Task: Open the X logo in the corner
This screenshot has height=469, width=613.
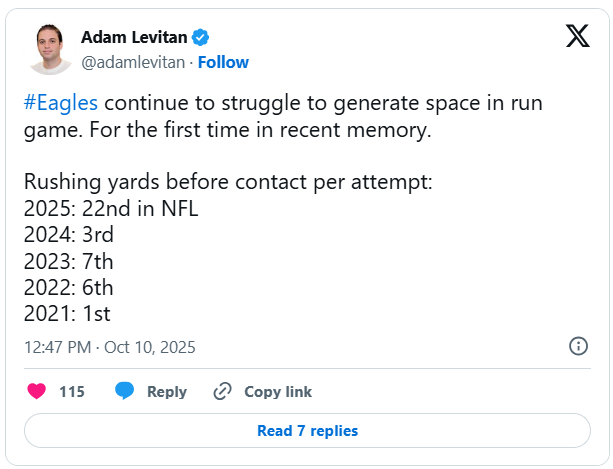Action: [577, 36]
